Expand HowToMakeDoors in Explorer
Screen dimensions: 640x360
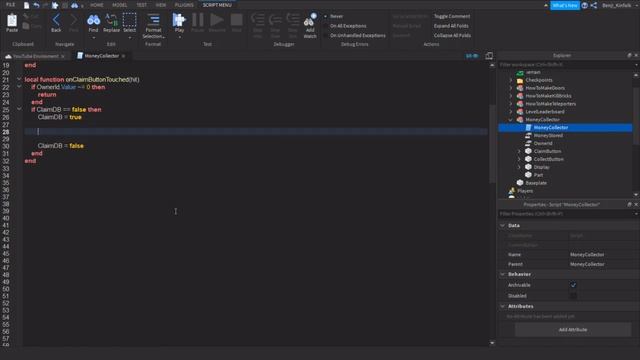pos(511,88)
